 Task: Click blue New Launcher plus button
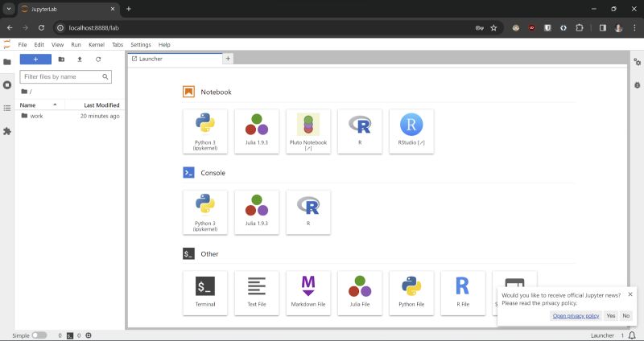click(35, 60)
